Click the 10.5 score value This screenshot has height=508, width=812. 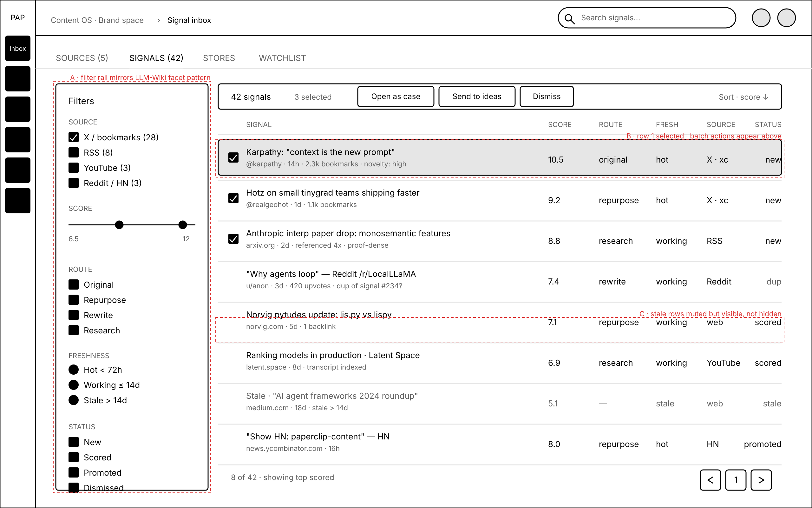556,160
